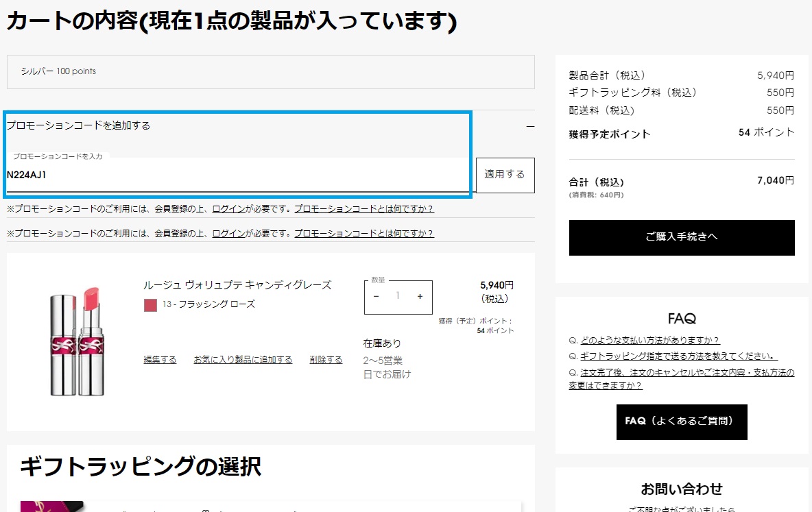Open FAQ link about 注文のキャンセルやご注文内容・支払方法の変更
The height and width of the screenshot is (512, 812).
682,379
